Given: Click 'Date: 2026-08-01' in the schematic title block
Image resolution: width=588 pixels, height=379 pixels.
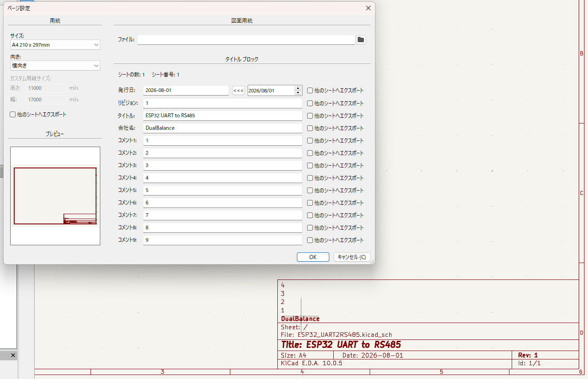Looking at the screenshot, I should click(373, 355).
